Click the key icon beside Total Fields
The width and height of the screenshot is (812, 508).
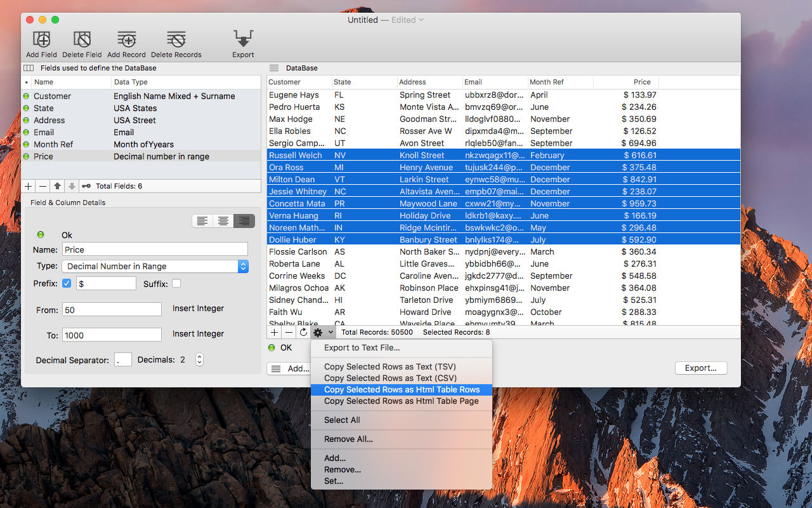click(x=86, y=186)
